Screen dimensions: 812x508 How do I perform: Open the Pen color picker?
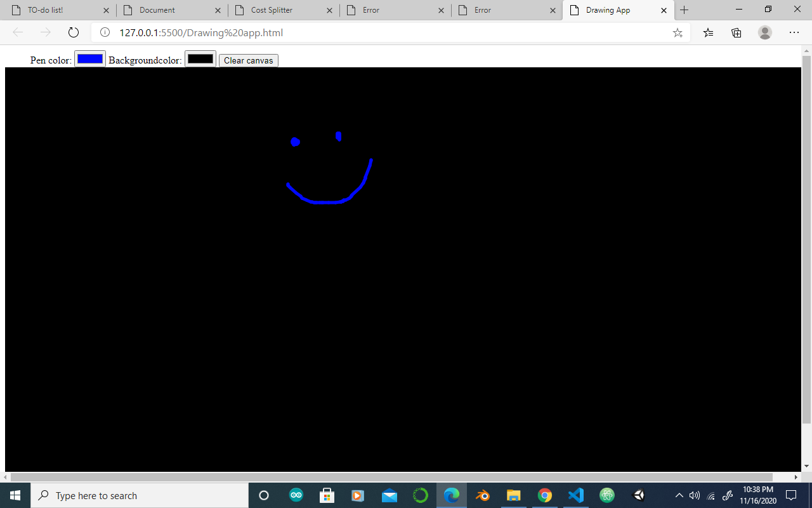coord(89,58)
